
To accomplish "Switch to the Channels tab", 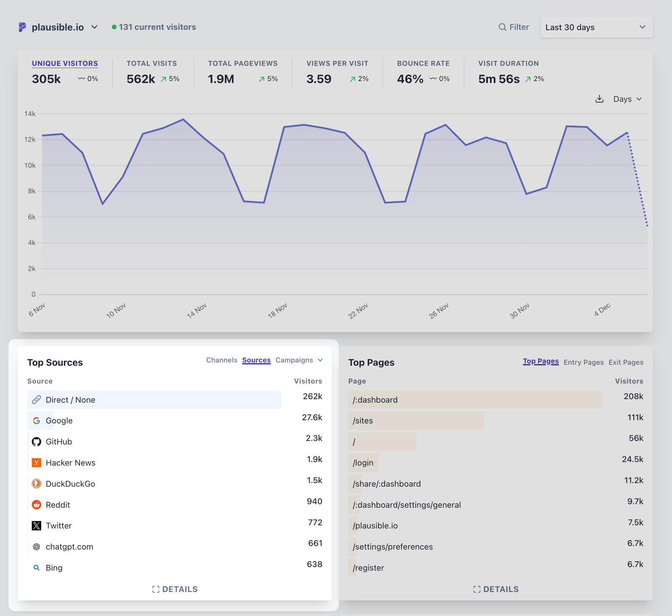I will pos(221,360).
